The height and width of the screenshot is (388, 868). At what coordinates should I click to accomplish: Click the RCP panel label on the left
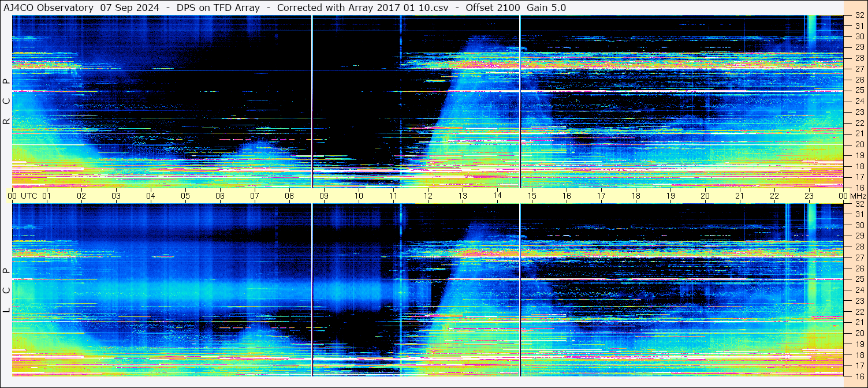(x=6, y=102)
